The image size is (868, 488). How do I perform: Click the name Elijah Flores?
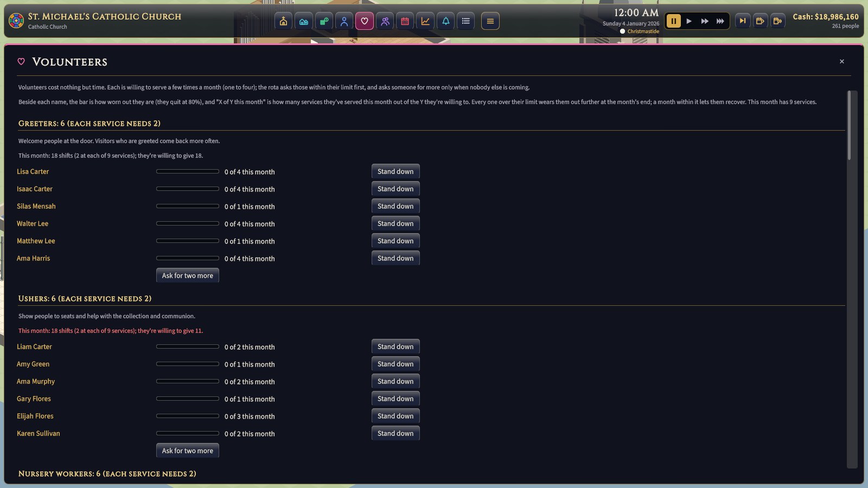(x=35, y=416)
